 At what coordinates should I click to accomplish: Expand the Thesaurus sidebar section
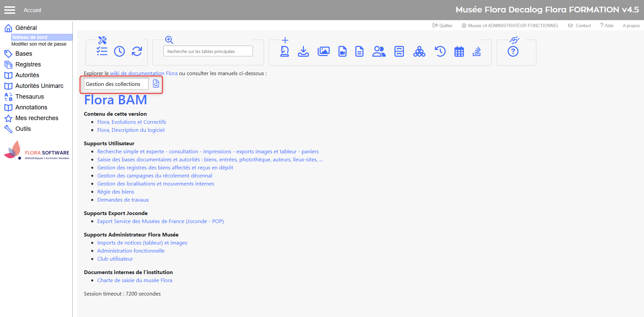(30, 97)
